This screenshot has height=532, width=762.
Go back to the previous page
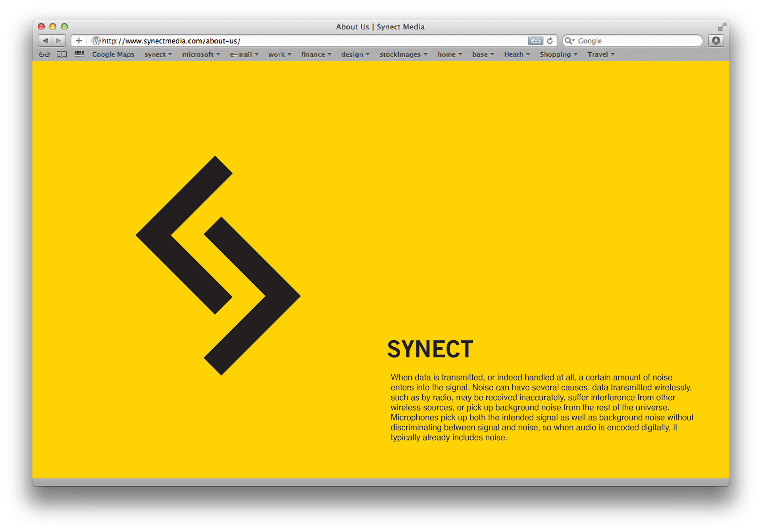coord(45,40)
